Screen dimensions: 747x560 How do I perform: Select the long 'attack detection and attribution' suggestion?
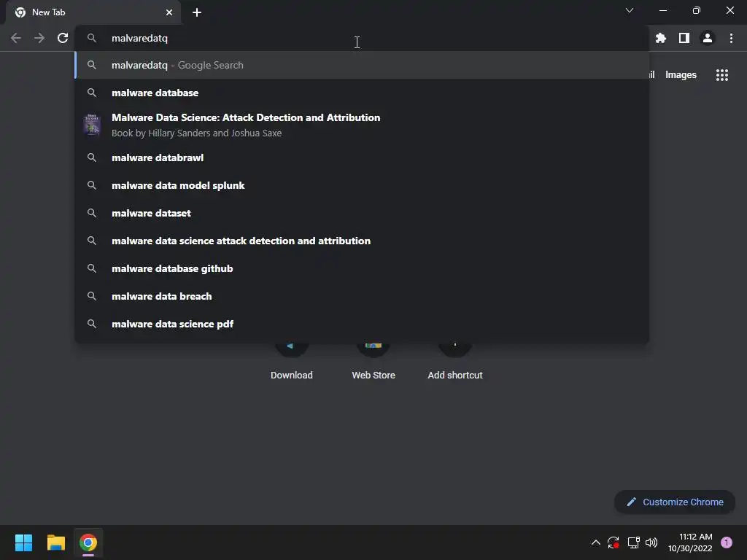click(362, 241)
